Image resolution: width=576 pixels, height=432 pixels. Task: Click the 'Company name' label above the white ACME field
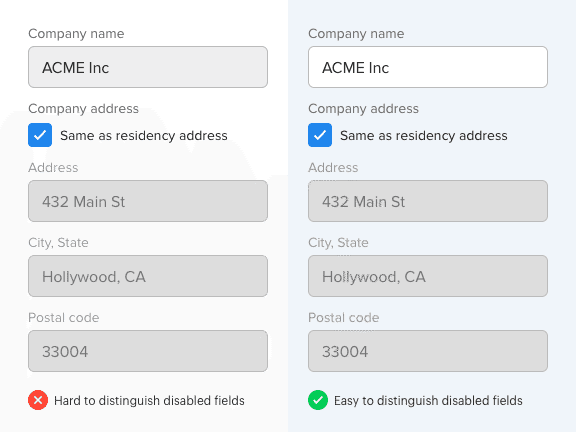tap(356, 34)
